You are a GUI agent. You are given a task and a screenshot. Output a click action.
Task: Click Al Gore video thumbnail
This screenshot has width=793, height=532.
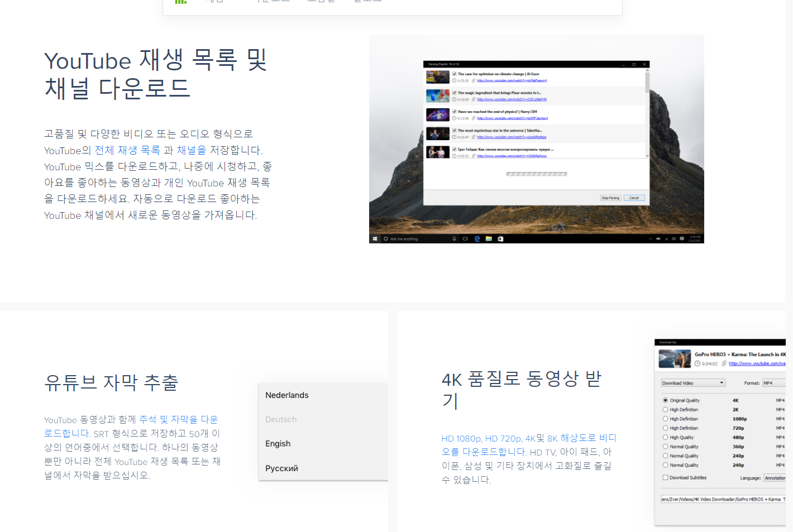[x=438, y=77]
